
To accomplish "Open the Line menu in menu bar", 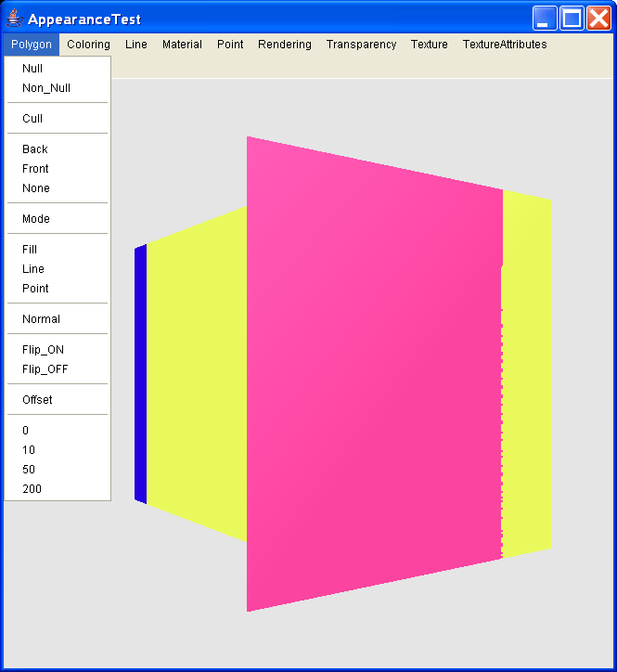I will 136,45.
